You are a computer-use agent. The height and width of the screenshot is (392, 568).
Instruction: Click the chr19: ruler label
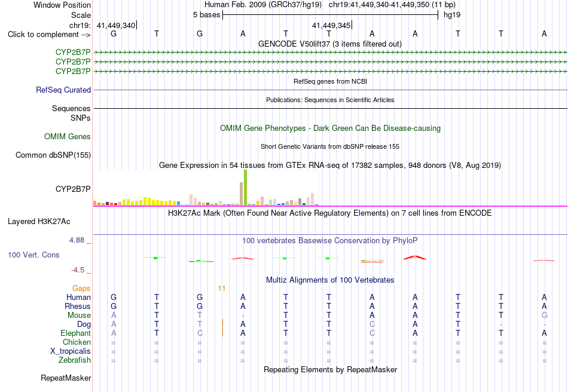(80, 25)
